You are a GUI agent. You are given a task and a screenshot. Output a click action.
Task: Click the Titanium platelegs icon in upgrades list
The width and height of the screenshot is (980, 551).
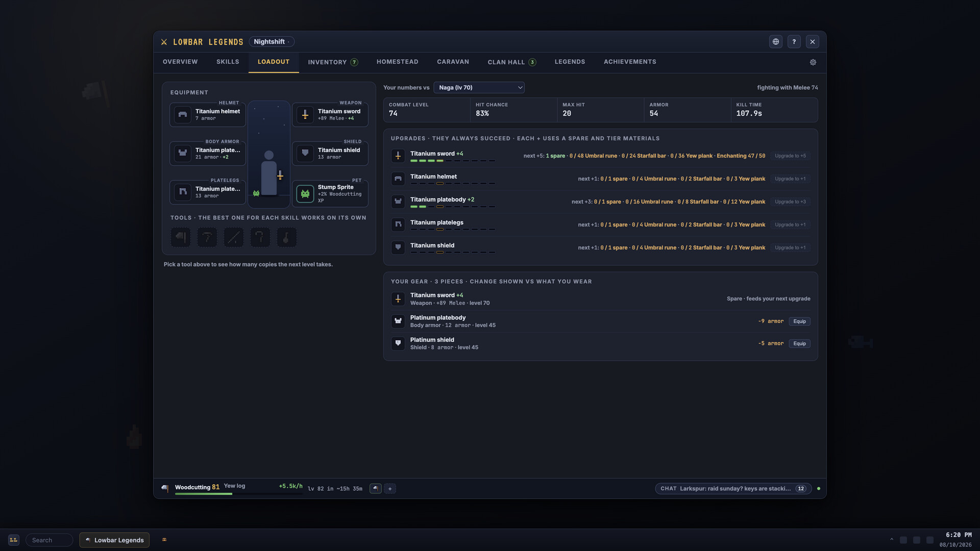coord(398,224)
